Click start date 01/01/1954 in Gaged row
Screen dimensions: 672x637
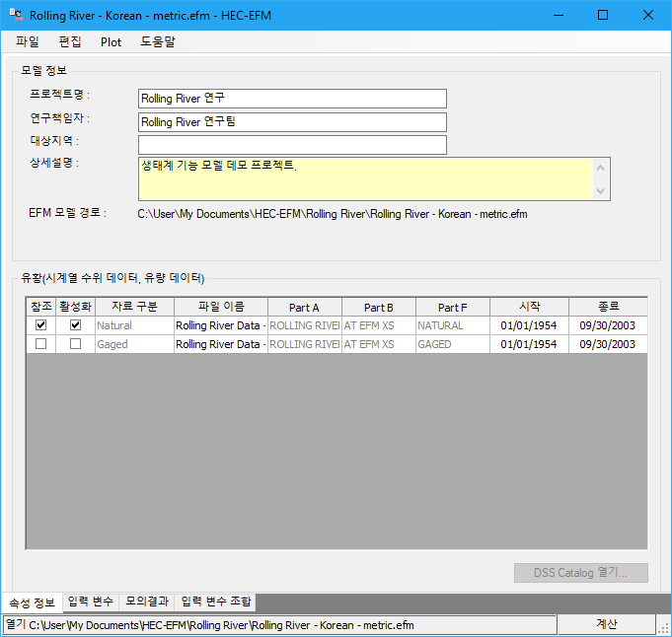point(529,344)
